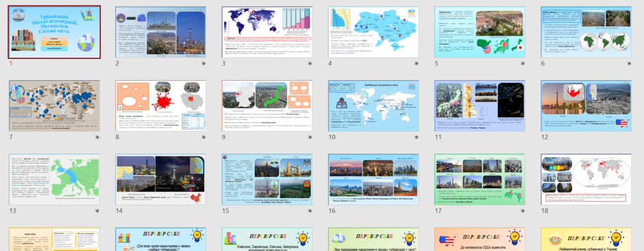
Task: Click the slide number '12' label
Action: (544, 137)
